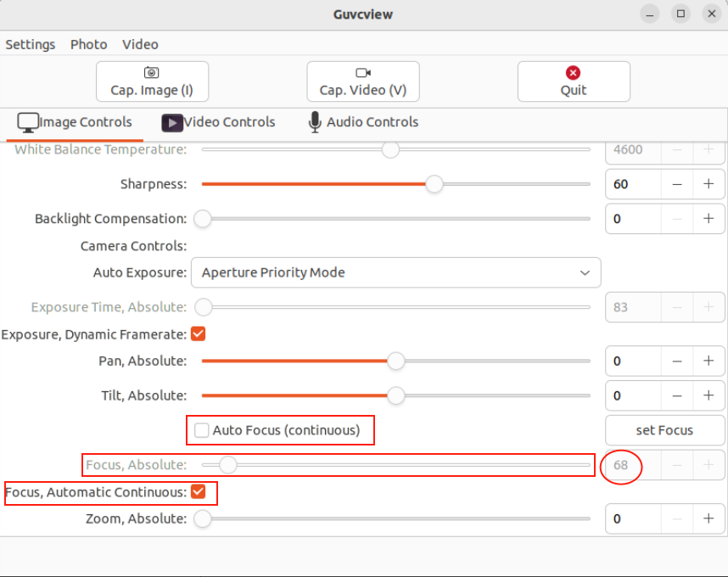Image resolution: width=728 pixels, height=577 pixels.
Task: Switch to the Image Controls tab
Action: (x=75, y=122)
